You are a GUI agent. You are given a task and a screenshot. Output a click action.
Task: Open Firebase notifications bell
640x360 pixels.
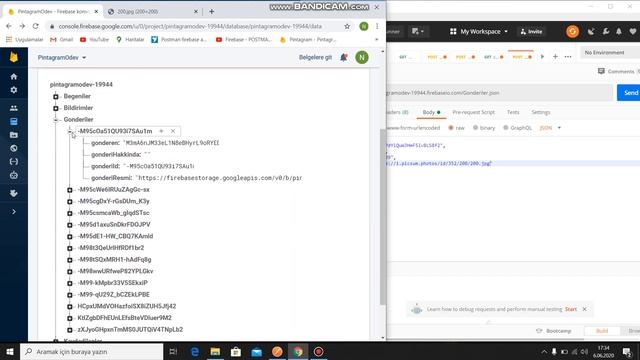(x=344, y=58)
